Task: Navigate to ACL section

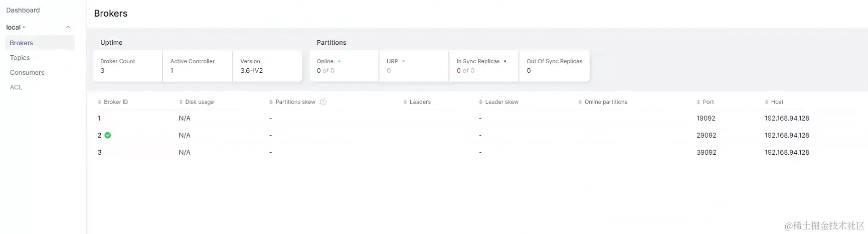Action: coord(16,87)
